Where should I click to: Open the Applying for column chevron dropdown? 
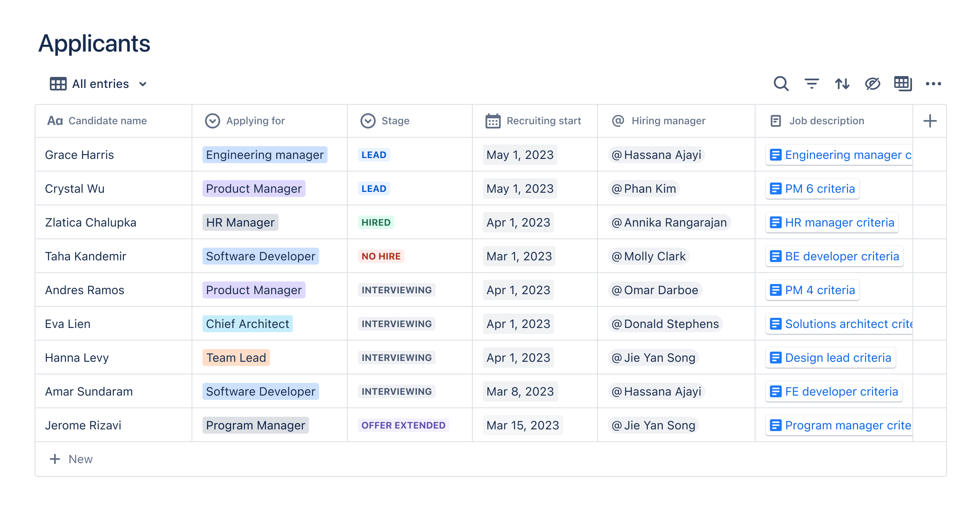(212, 120)
